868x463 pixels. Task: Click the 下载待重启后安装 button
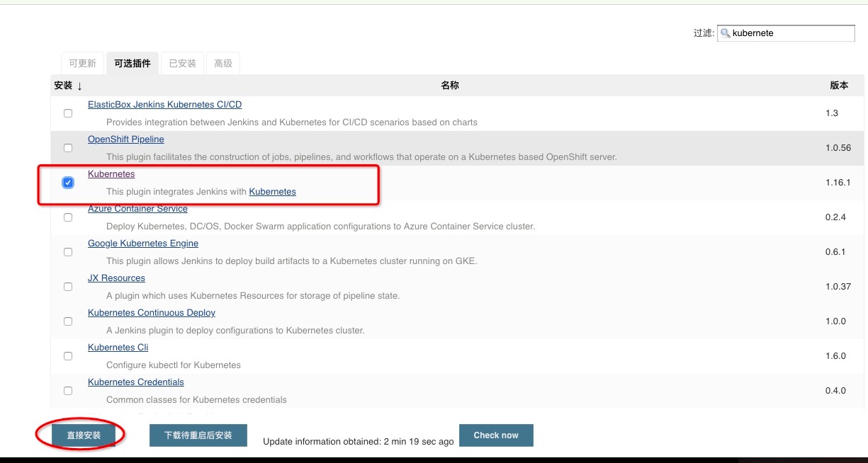198,435
